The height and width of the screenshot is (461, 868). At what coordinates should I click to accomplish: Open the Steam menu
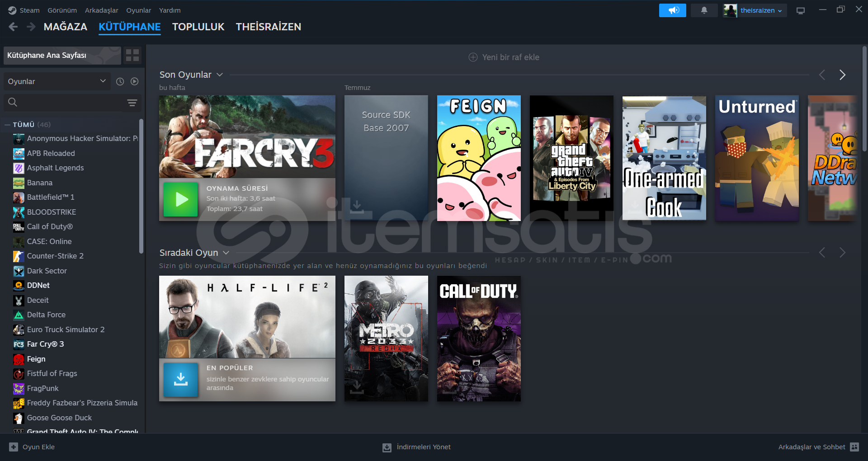[x=29, y=10]
